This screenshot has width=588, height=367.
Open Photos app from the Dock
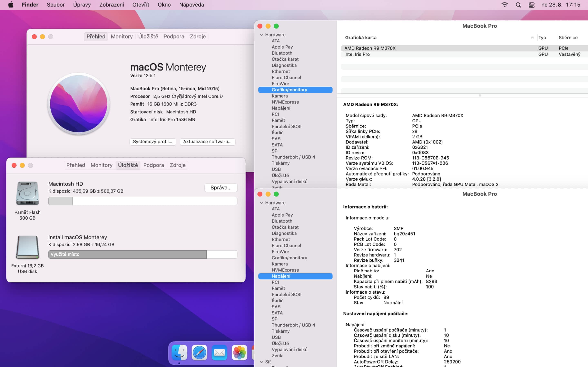tap(239, 353)
